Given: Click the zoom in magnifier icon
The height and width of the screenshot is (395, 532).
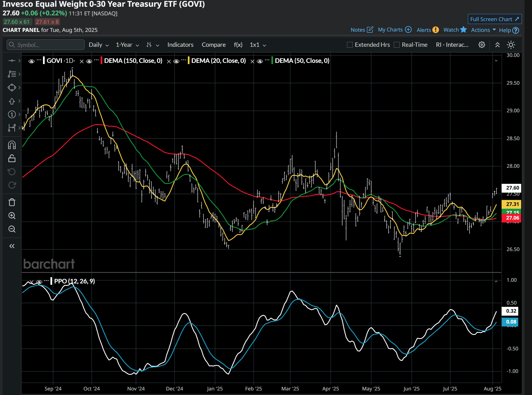Looking at the screenshot, I should click(12, 216).
